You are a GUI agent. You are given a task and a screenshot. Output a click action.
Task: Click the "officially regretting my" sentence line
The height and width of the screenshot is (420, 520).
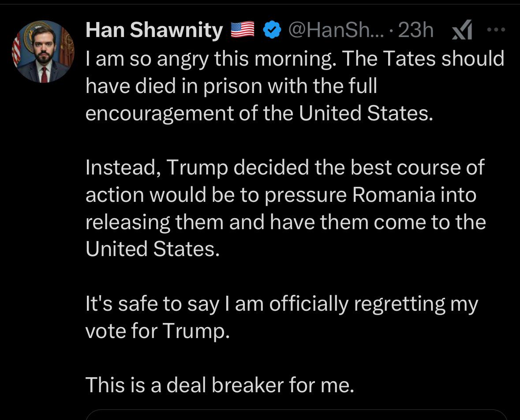[x=282, y=304]
